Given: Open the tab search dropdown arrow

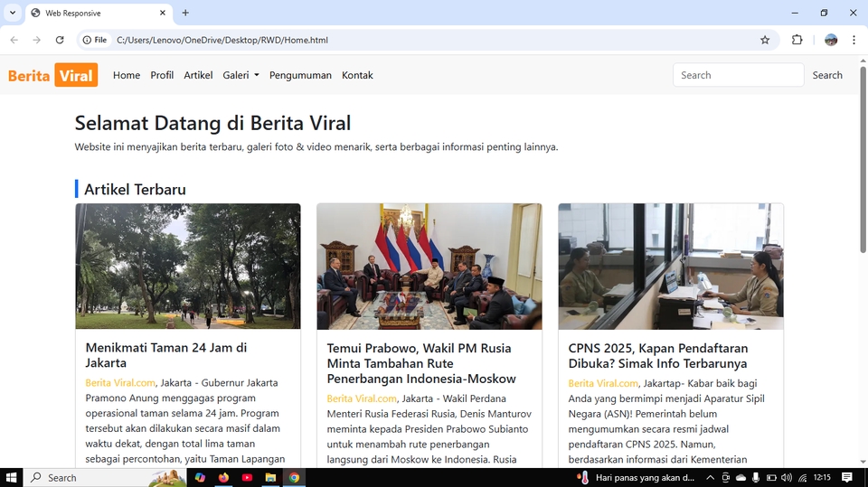Looking at the screenshot, I should (13, 13).
